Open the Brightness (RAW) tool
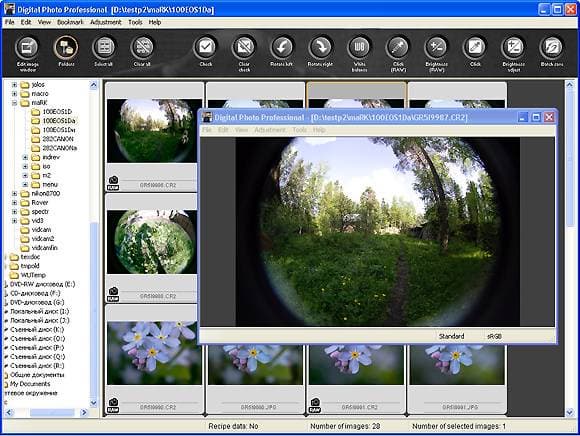580x436 pixels. point(436,48)
